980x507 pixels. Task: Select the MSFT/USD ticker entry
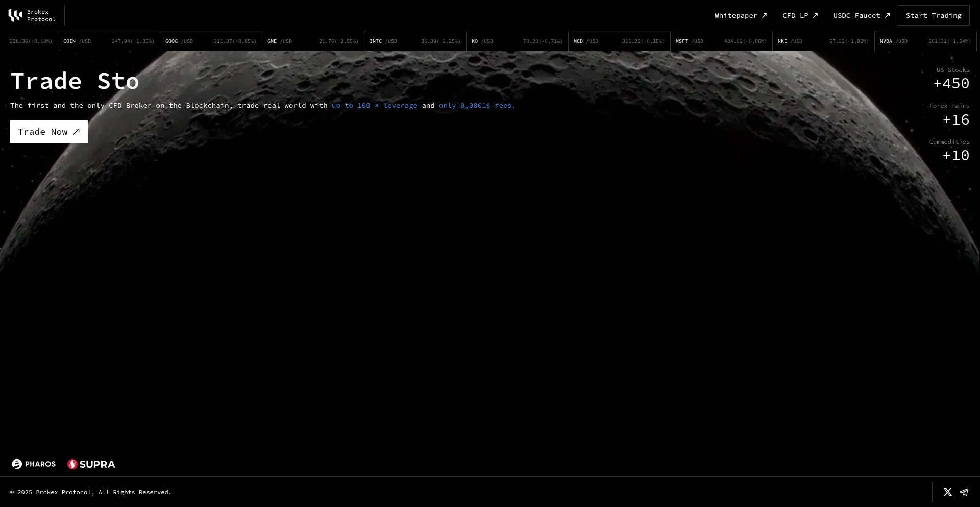click(x=721, y=41)
